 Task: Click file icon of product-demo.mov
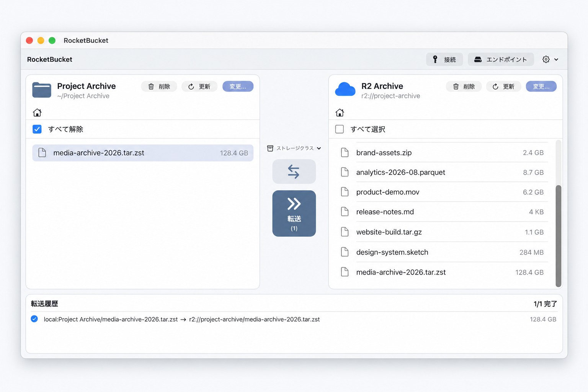[345, 192]
